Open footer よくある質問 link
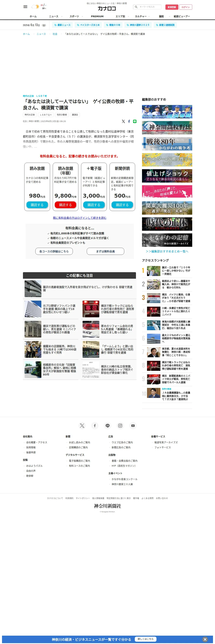The width and height of the screenshot is (215, 644). point(147,498)
